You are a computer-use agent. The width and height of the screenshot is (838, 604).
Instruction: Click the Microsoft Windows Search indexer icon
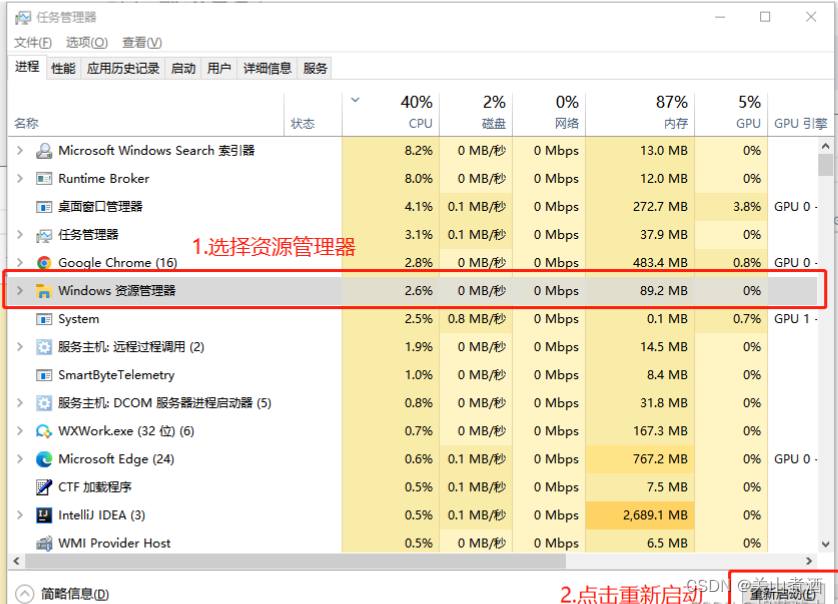44,151
